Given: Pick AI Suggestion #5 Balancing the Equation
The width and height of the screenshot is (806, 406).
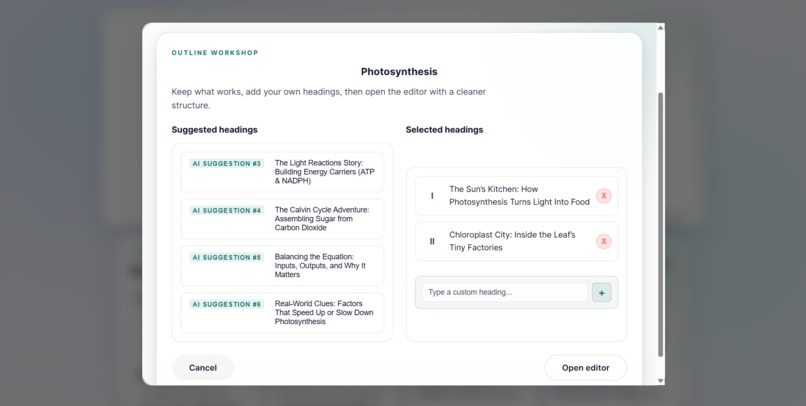Looking at the screenshot, I should (282, 266).
